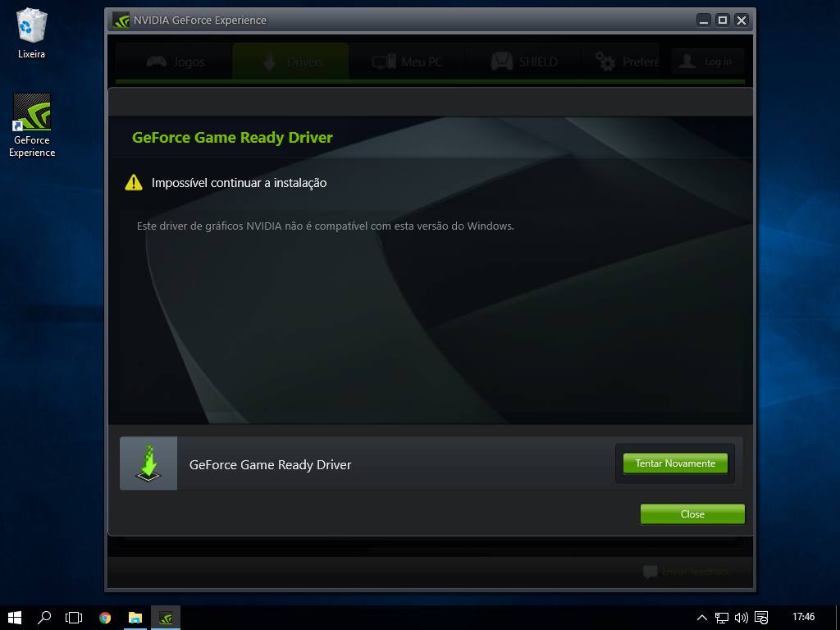
Task: Open the Jogos tab
Action: point(175,62)
